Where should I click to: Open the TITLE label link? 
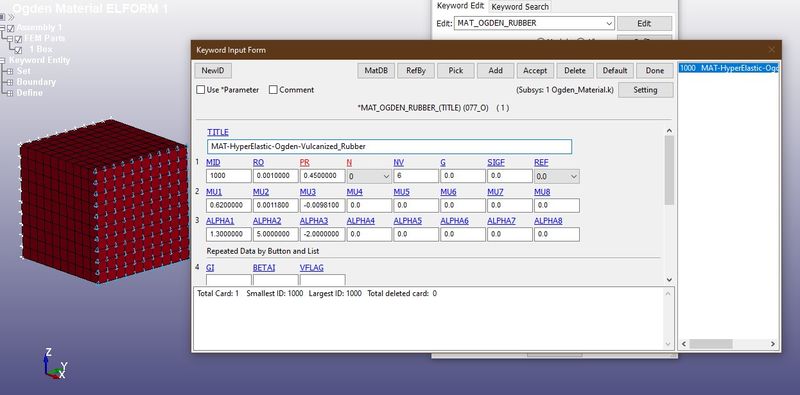tap(218, 132)
